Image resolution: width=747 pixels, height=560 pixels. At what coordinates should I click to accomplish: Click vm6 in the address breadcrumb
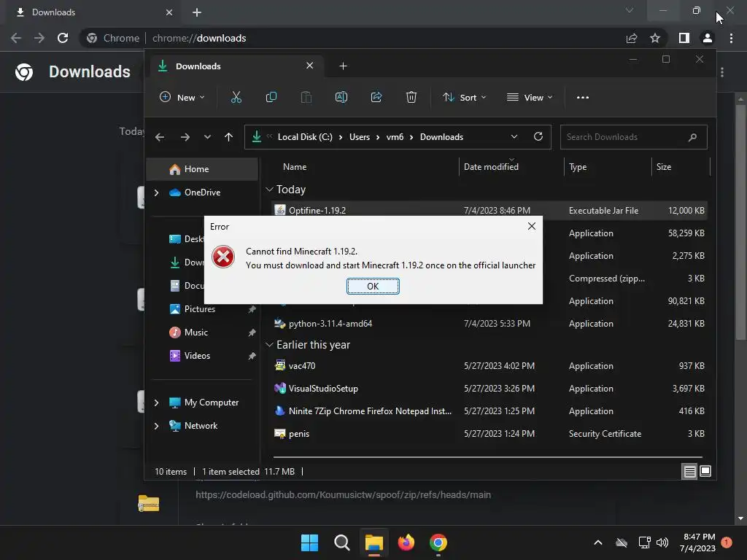(x=395, y=137)
